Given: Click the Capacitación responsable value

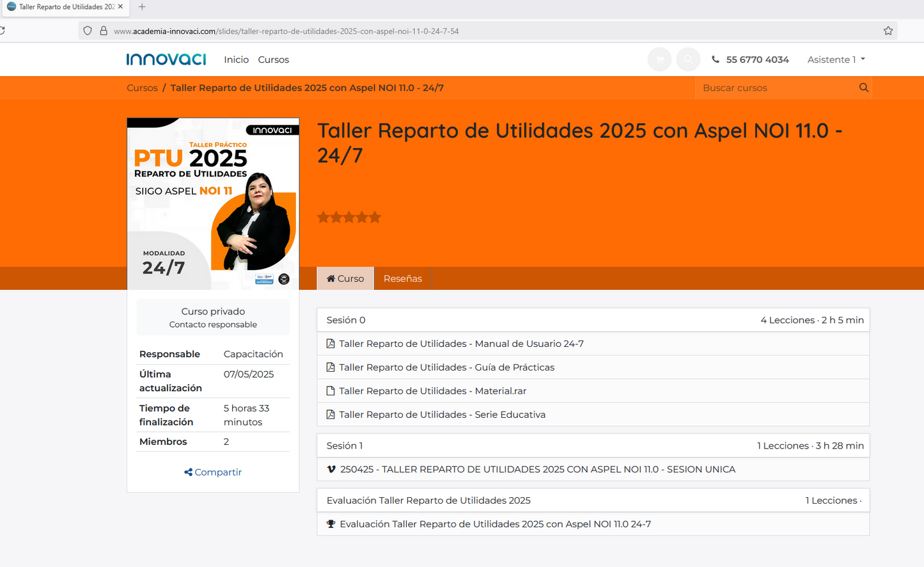Looking at the screenshot, I should pos(253,354).
